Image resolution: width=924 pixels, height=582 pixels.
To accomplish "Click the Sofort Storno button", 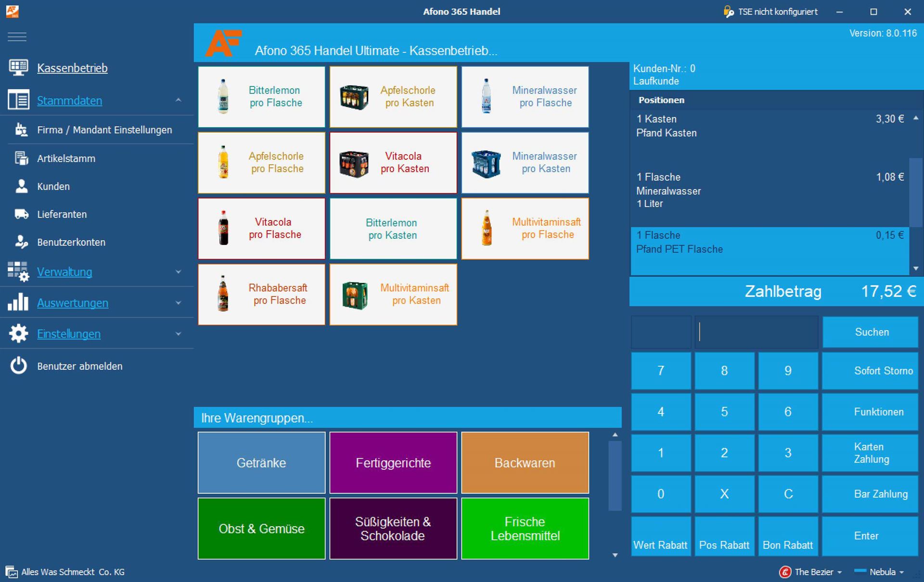I will 870,371.
